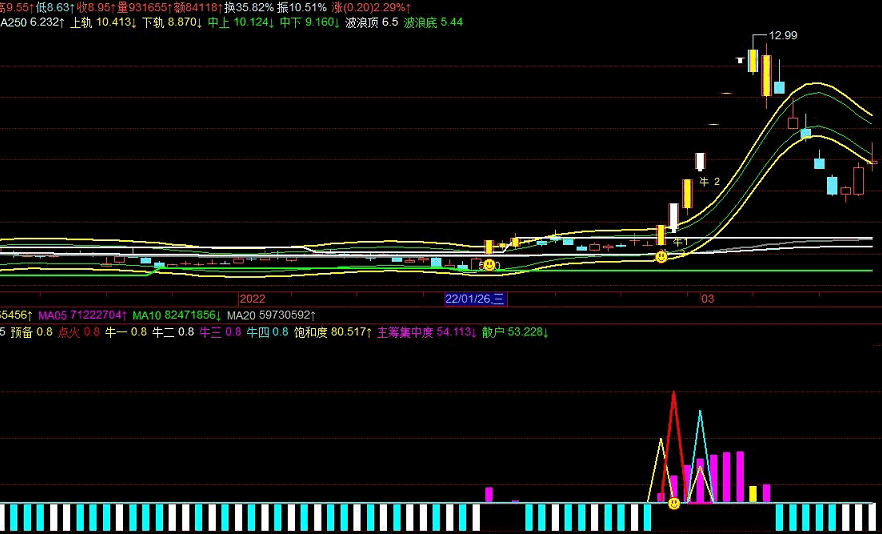Click the 2022 year marker on the time axis
The height and width of the screenshot is (534, 882).
(252, 299)
